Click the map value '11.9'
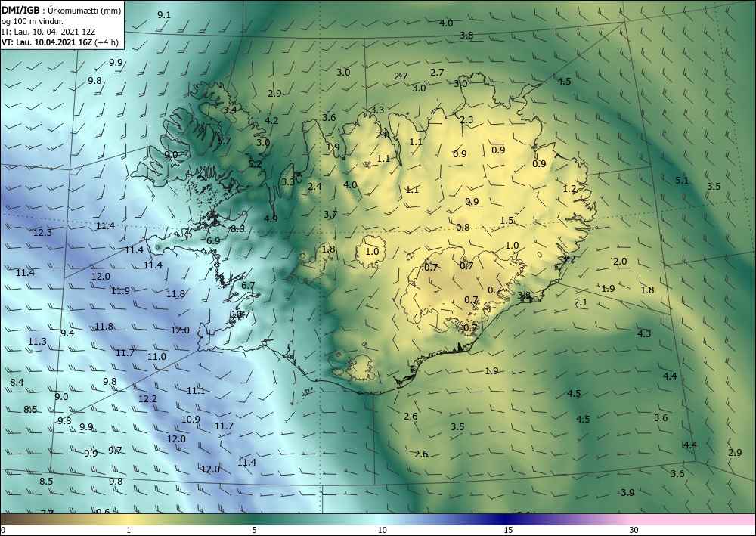This screenshot has width=756, height=536. (120, 290)
